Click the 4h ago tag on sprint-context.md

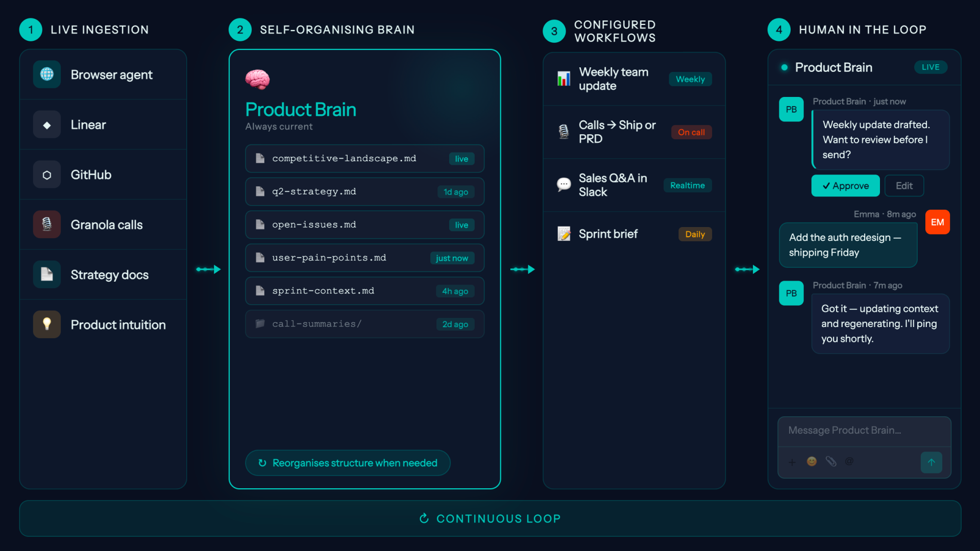coord(455,291)
